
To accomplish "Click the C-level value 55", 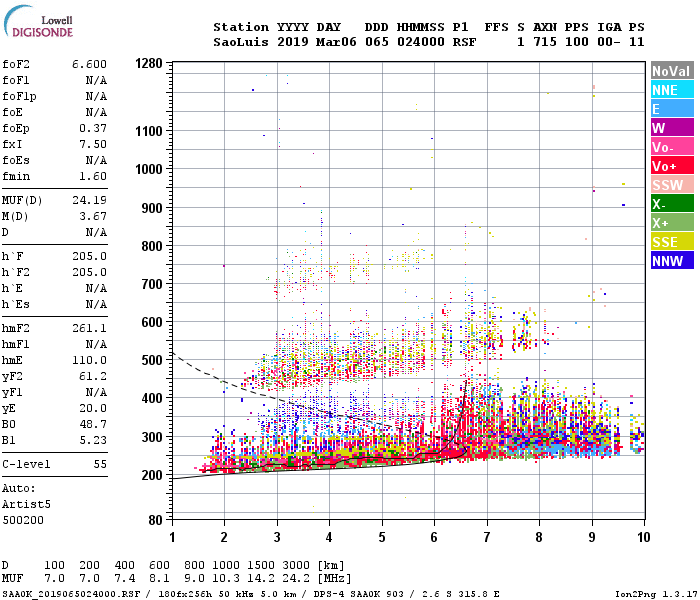I will (100, 464).
